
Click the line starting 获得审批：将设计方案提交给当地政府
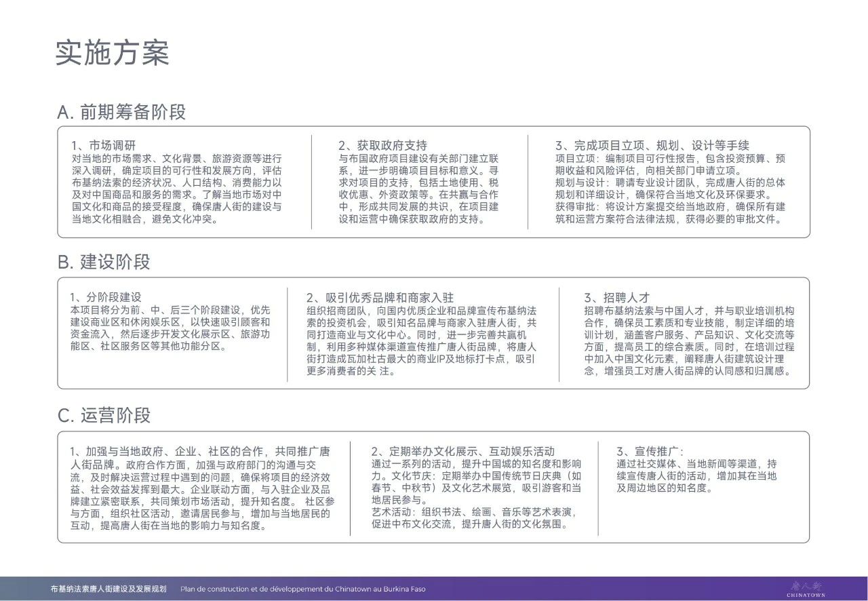(x=670, y=207)
